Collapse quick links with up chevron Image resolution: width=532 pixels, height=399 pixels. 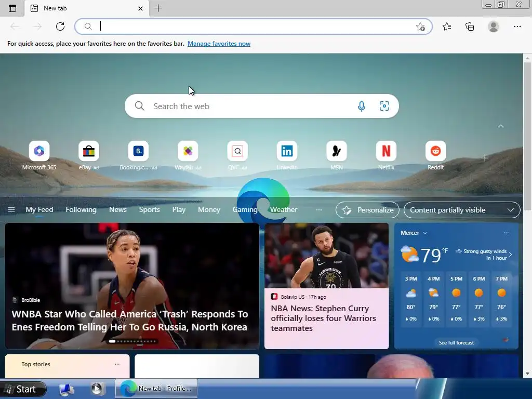point(501,126)
